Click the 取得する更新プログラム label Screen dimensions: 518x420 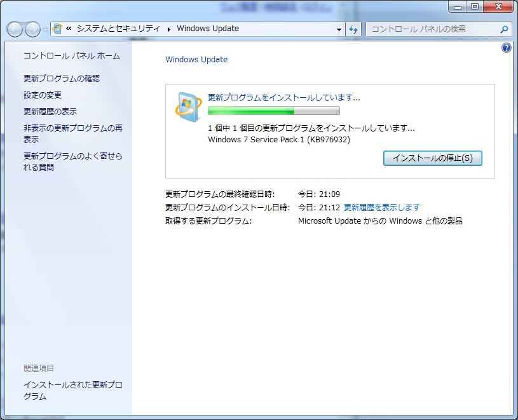point(208,220)
